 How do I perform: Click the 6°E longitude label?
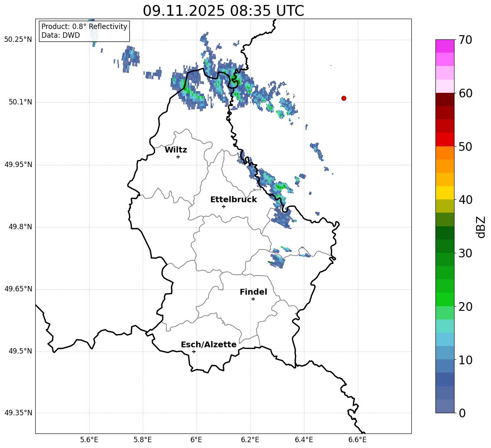point(196,440)
